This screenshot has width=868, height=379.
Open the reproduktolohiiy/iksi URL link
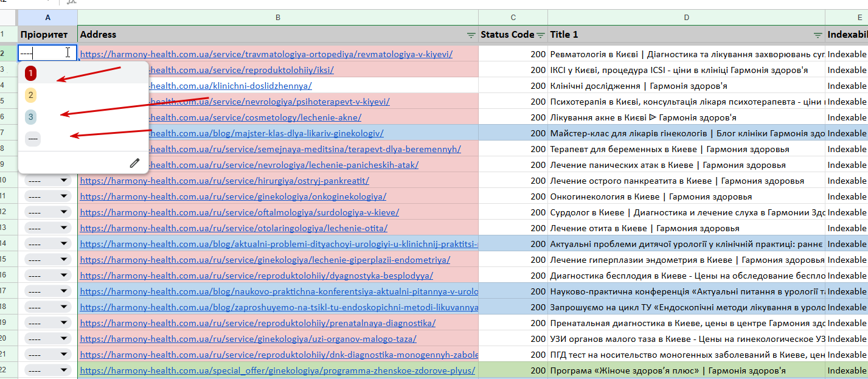(241, 70)
